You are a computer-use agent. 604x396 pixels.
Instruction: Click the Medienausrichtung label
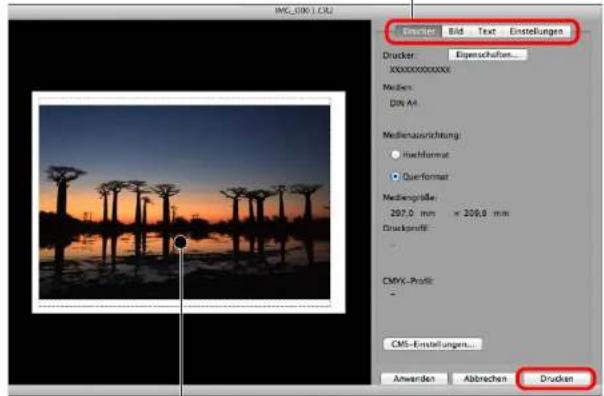[x=422, y=135]
